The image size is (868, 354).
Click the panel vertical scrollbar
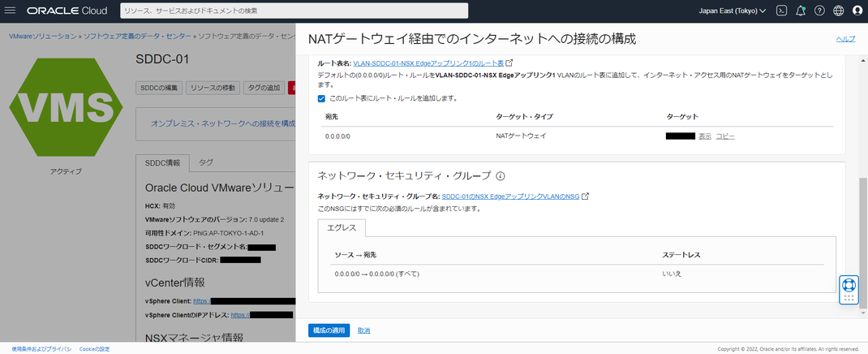coord(864,243)
